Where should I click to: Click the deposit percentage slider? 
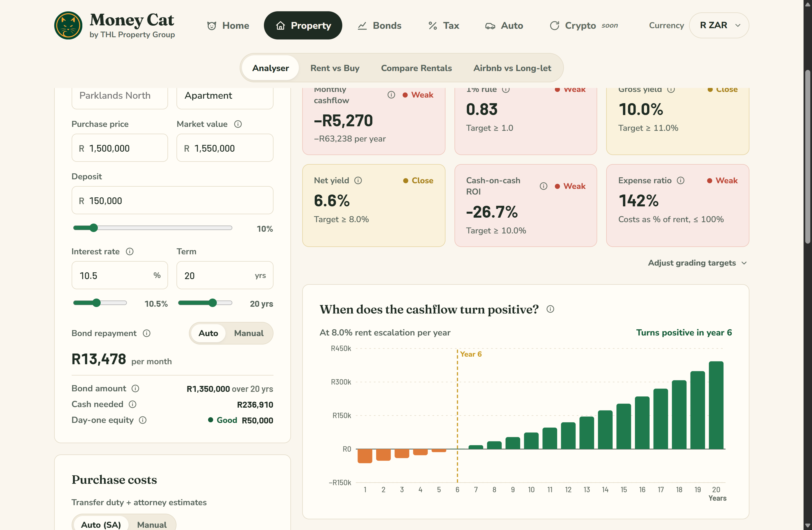click(x=153, y=228)
